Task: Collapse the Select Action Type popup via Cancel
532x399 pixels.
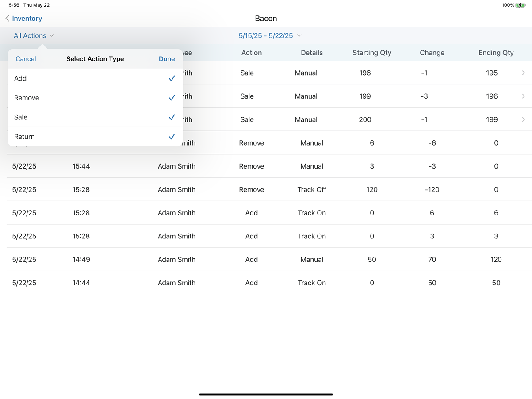Action: [x=26, y=58]
